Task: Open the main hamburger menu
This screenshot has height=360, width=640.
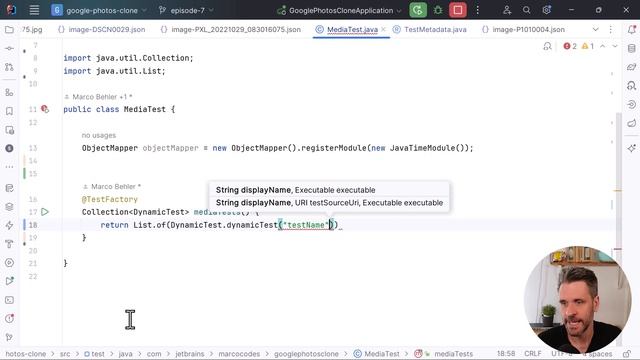Action: 34,10
